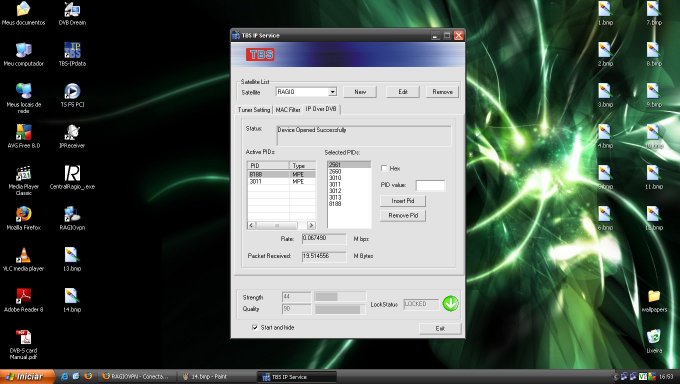Select the AVG Free 8.0 desktop icon

click(23, 136)
